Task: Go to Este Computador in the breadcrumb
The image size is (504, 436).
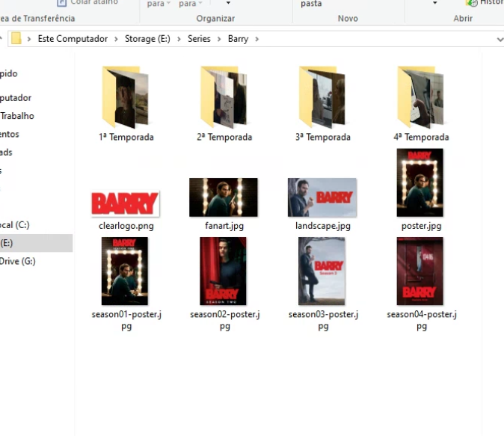Action: [x=73, y=39]
